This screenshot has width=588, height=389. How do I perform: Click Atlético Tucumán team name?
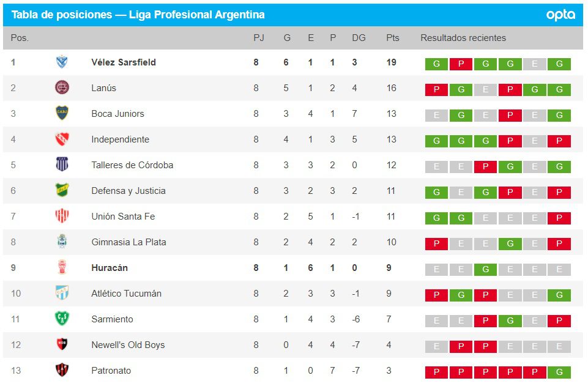[x=126, y=294]
